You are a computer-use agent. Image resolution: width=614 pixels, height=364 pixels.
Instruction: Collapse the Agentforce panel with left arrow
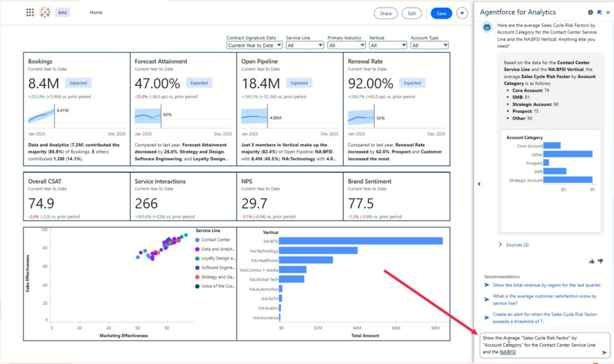[478, 183]
